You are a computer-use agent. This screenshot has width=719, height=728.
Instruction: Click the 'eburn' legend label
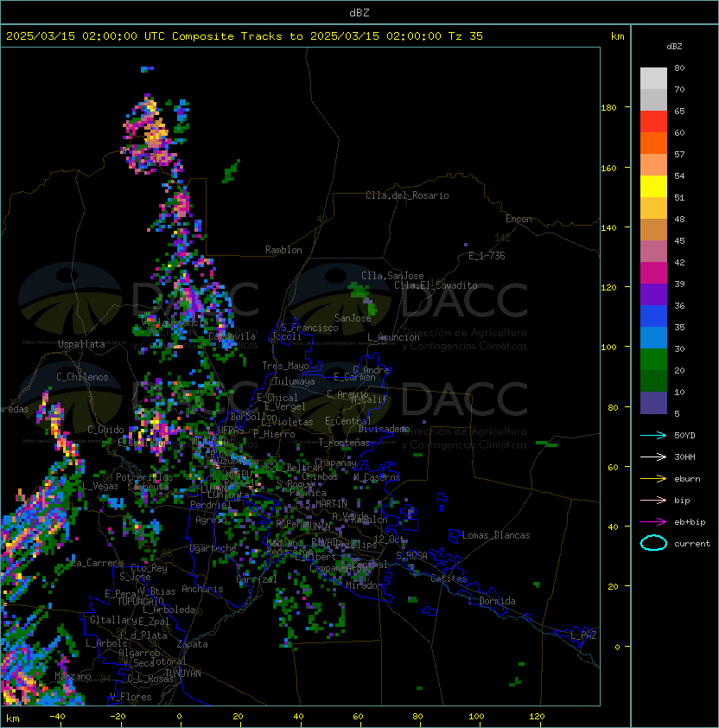(687, 479)
